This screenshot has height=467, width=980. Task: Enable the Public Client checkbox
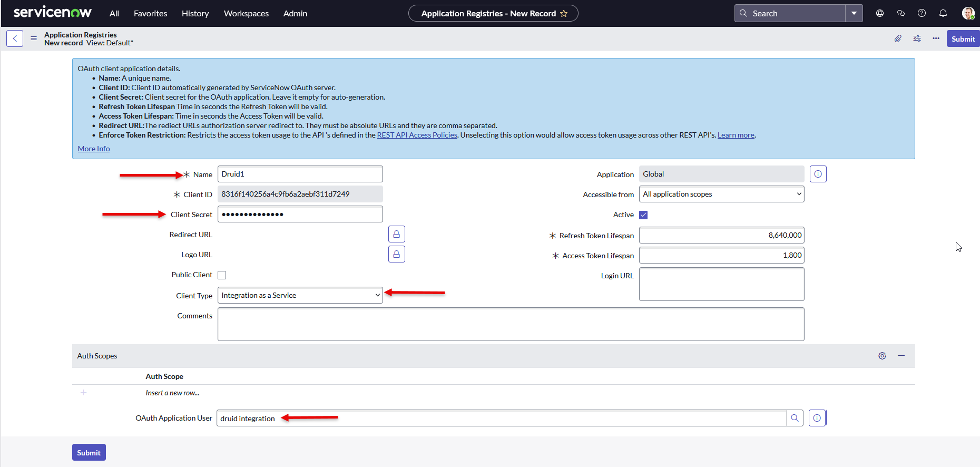click(x=222, y=275)
